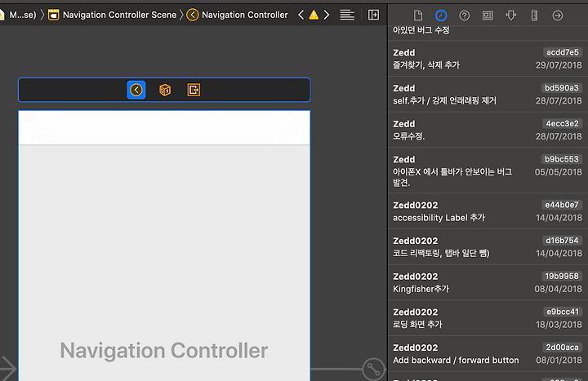Select commit acdd7e5 in history
The image size is (588, 381).
pyautogui.click(x=488, y=59)
